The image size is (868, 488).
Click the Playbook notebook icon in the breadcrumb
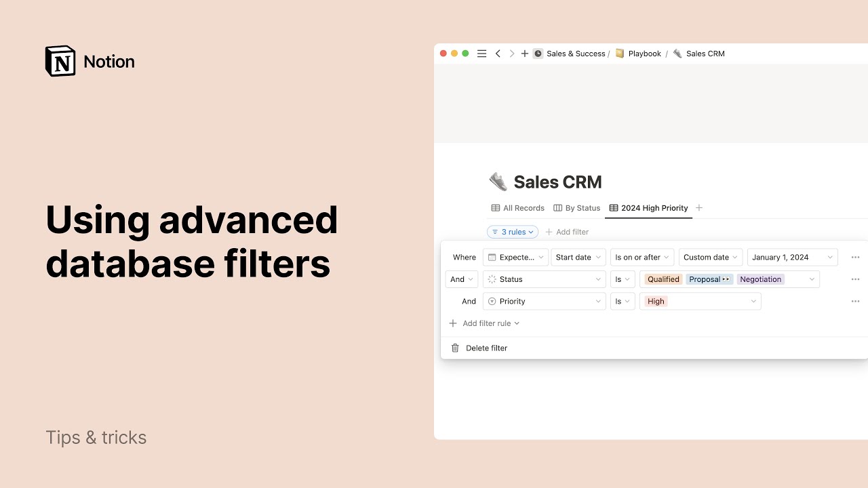point(619,53)
